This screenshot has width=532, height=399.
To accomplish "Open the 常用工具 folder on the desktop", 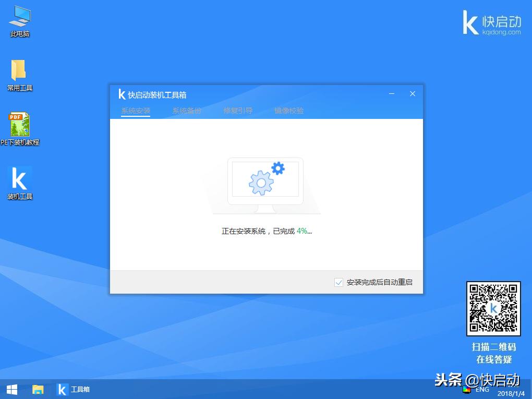I will click(19, 73).
